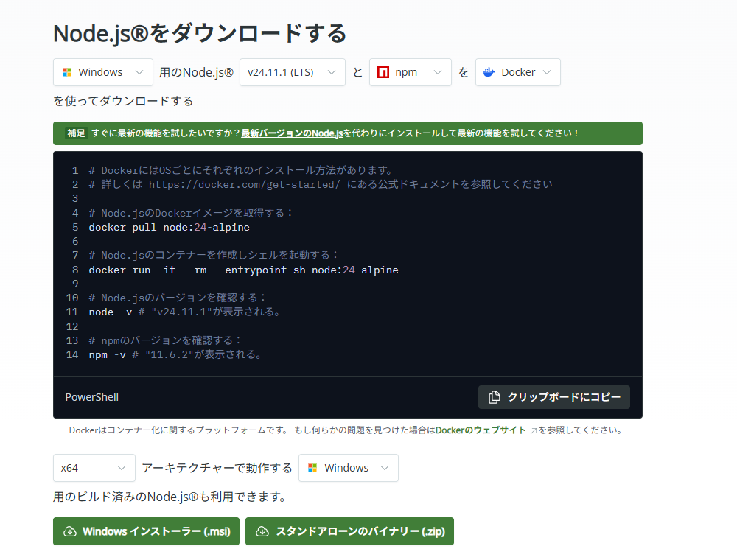Click code line 'docker pull node:24-alpine'

[x=170, y=228]
